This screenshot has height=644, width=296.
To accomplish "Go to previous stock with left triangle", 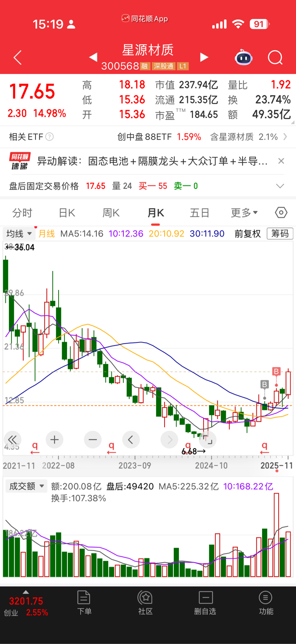I will click(x=93, y=57).
